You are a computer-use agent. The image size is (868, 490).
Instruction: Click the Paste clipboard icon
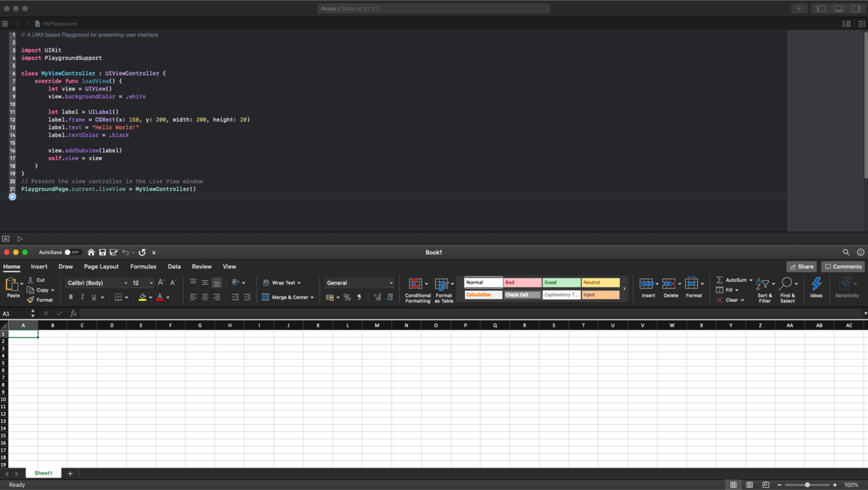(12, 284)
